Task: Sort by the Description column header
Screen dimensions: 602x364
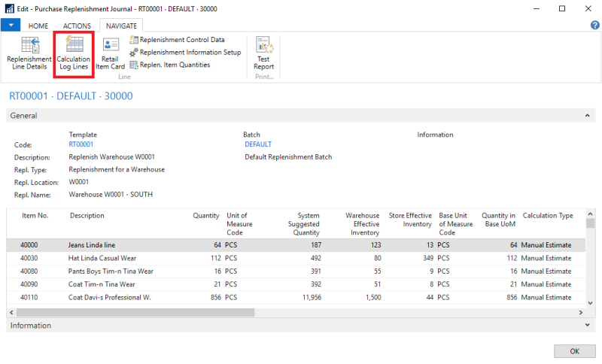Action: [87, 216]
